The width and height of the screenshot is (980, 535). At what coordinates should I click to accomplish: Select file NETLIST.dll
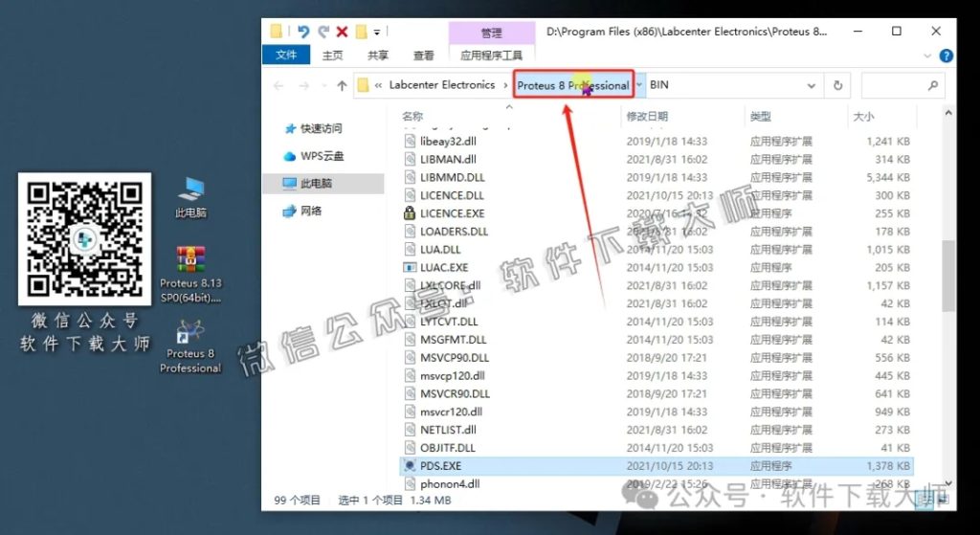(448, 430)
